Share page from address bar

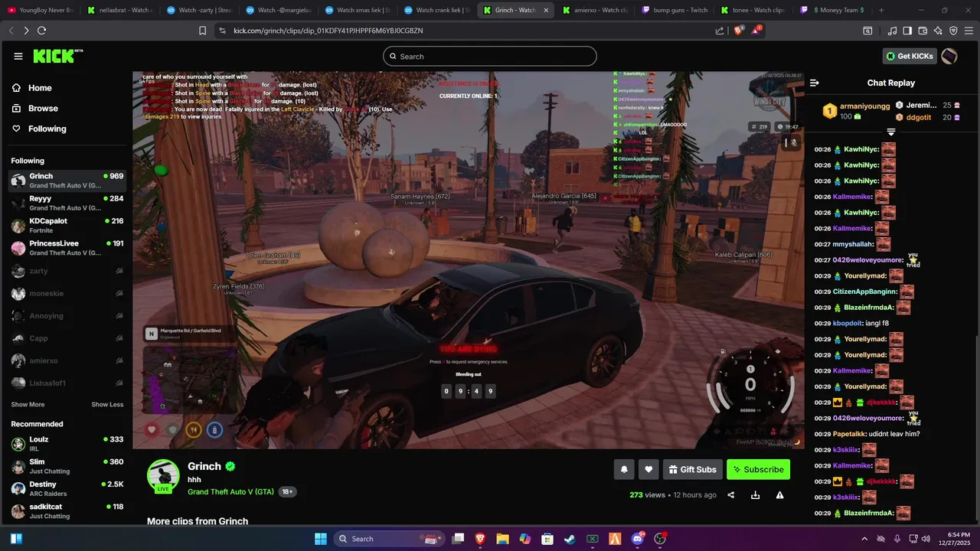click(720, 31)
